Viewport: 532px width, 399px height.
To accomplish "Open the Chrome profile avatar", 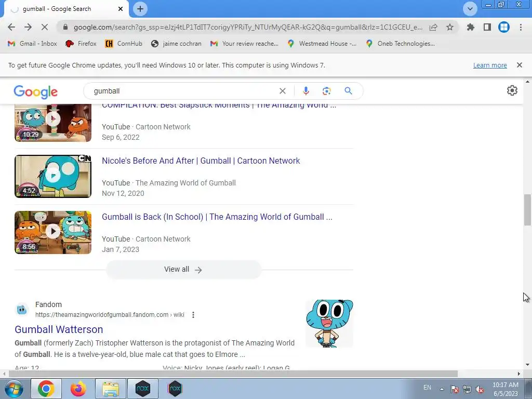I will [x=504, y=27].
